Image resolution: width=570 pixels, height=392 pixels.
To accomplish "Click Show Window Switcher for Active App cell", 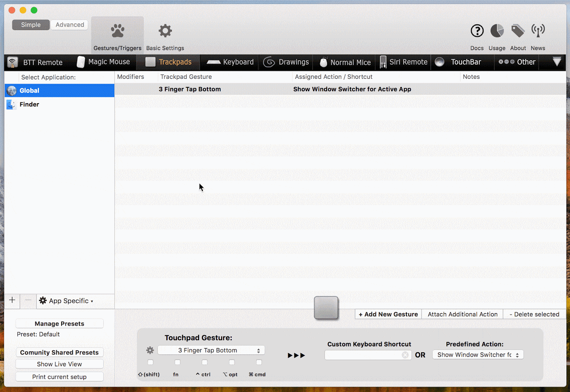I will 352,89.
